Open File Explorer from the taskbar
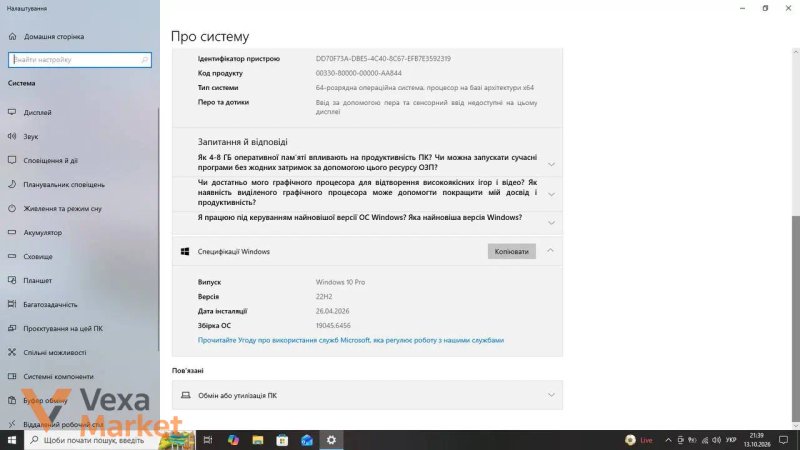800x450 pixels. [258, 440]
